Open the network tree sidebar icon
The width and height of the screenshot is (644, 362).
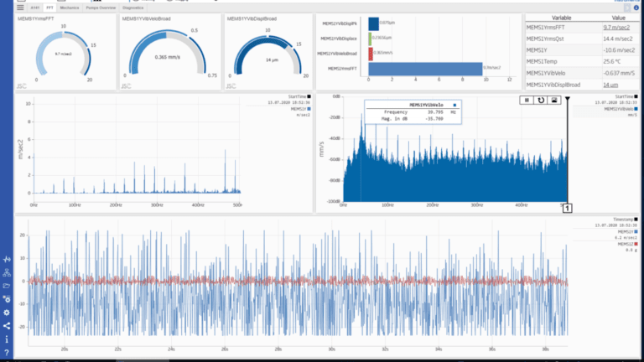click(7, 272)
